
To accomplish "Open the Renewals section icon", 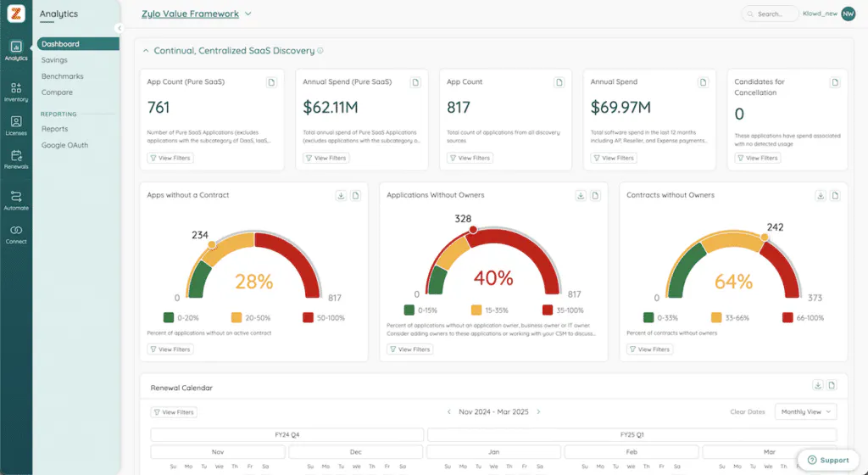I will click(x=16, y=159).
